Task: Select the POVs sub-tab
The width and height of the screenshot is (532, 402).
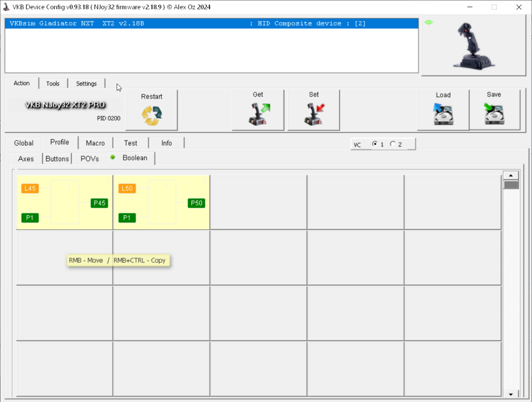Action: point(90,159)
